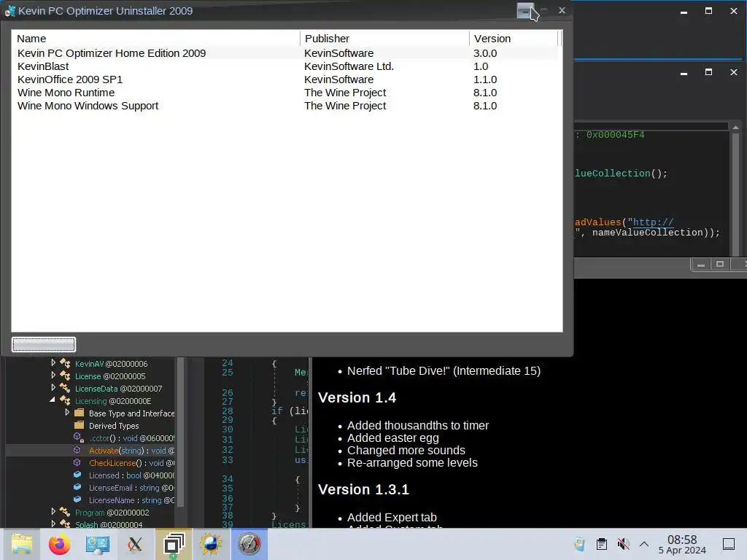747x560 pixels.
Task: Select CheckLicense() method in tree
Action: pyautogui.click(x=131, y=463)
